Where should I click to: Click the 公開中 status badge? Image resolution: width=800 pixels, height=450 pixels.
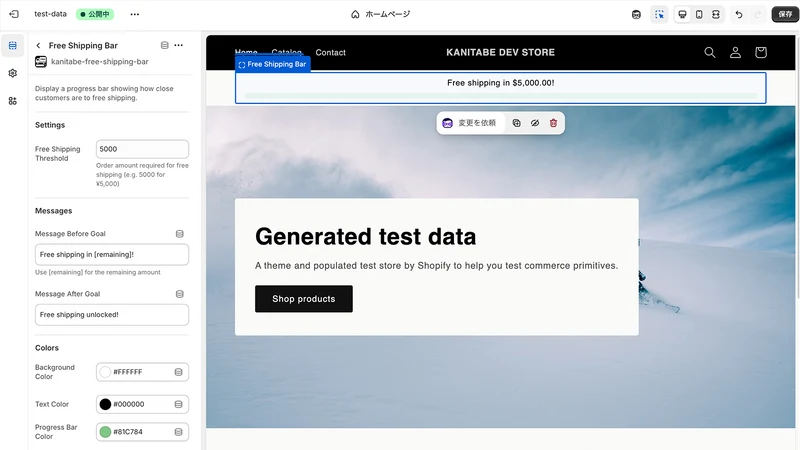(x=95, y=14)
